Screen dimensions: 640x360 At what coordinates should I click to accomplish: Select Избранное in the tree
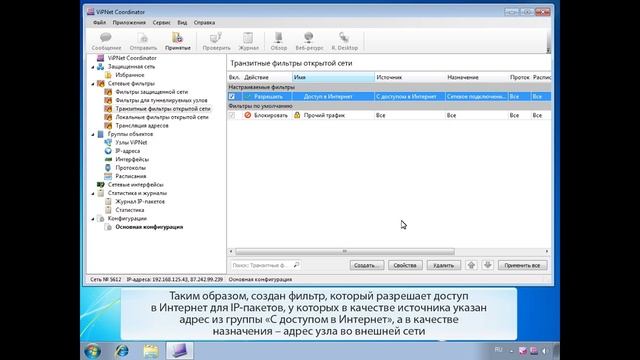pos(129,75)
